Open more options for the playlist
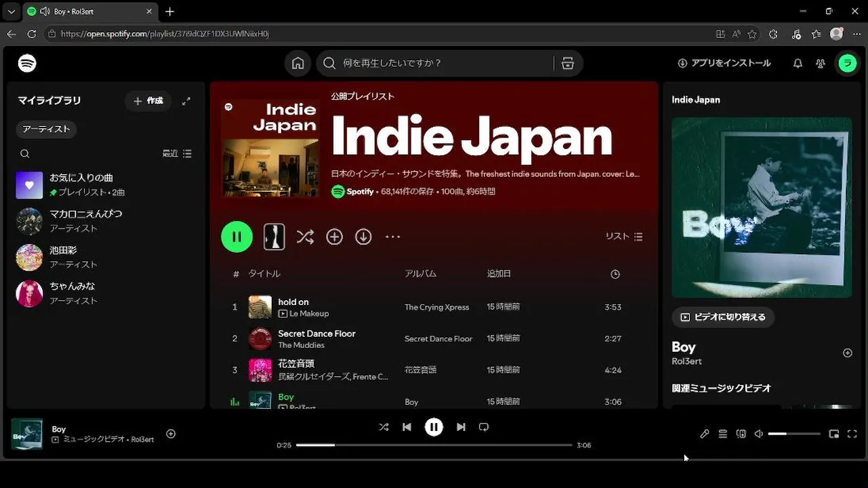Screen dimensions: 868x488 point(393,237)
